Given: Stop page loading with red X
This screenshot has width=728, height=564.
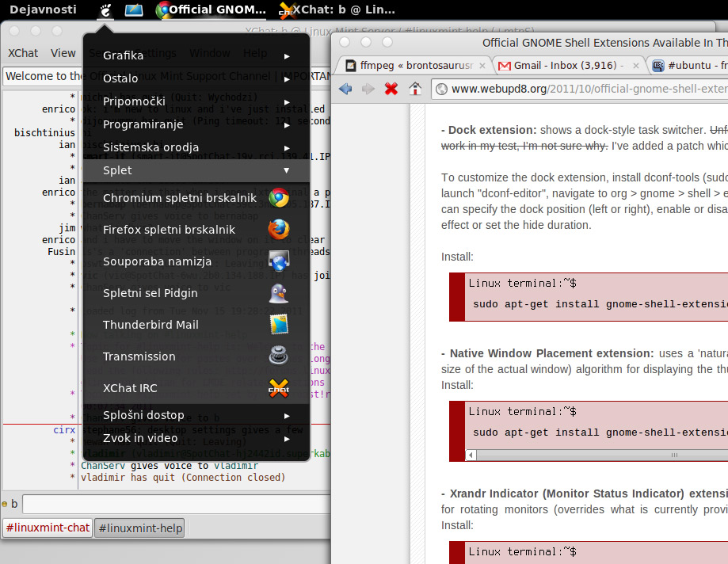Looking at the screenshot, I should click(x=391, y=89).
